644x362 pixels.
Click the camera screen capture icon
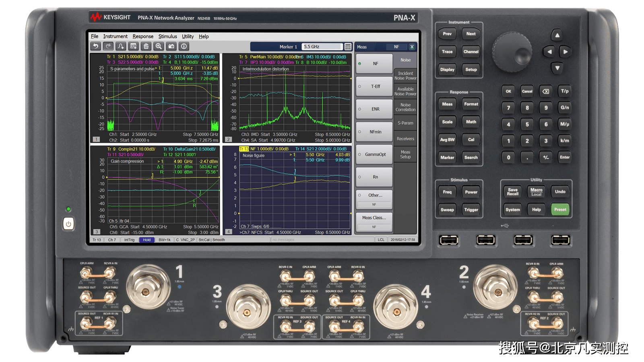point(171,46)
